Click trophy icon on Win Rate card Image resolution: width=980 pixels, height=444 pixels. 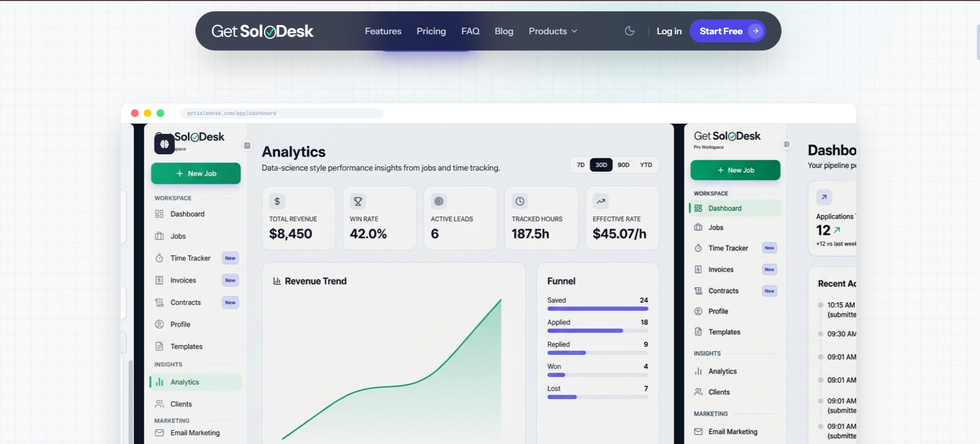coord(358,201)
